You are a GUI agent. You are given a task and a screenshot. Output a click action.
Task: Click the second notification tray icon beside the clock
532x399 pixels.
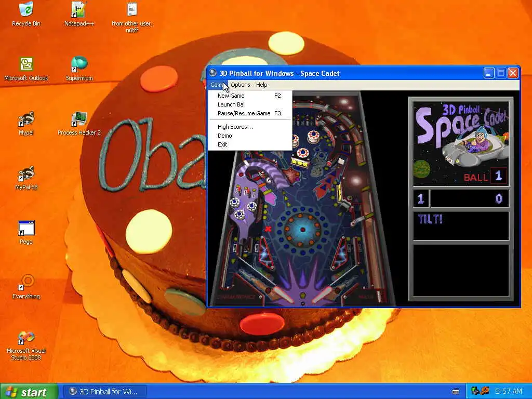point(485,391)
